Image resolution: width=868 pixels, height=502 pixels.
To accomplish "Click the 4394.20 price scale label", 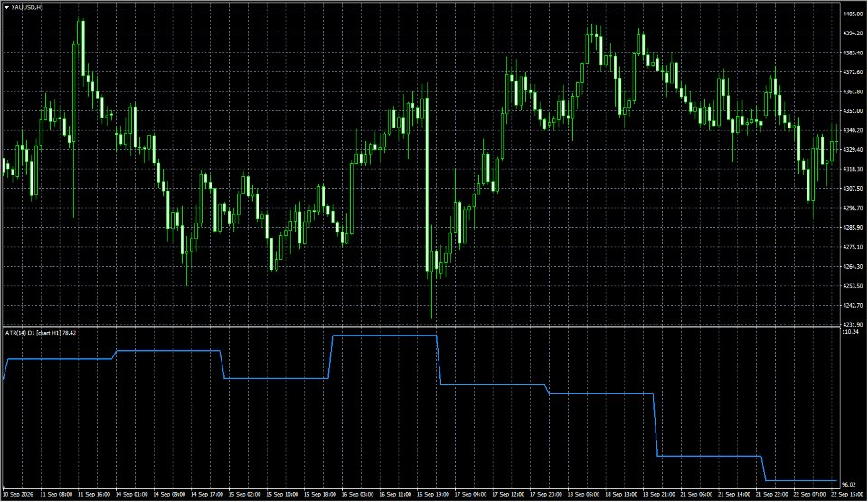I will (x=853, y=33).
